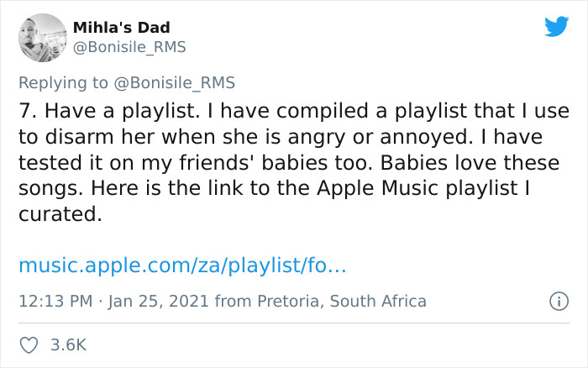Click the word 'from' before Pretoria
This screenshot has width=588, height=368.
pyautogui.click(x=233, y=301)
